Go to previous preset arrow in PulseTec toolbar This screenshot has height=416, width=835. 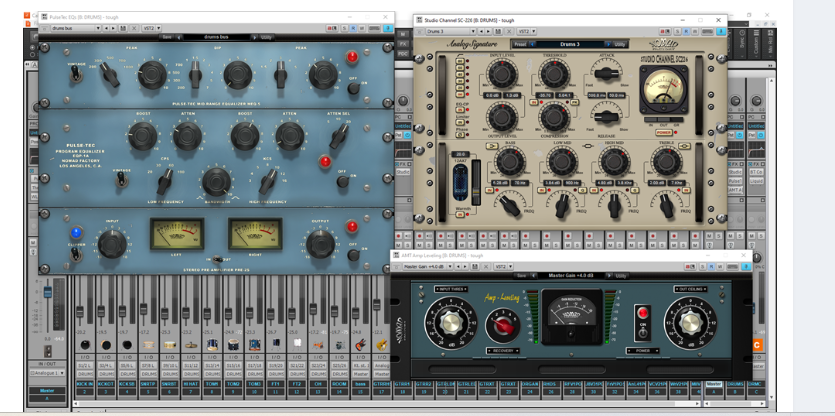[106, 28]
